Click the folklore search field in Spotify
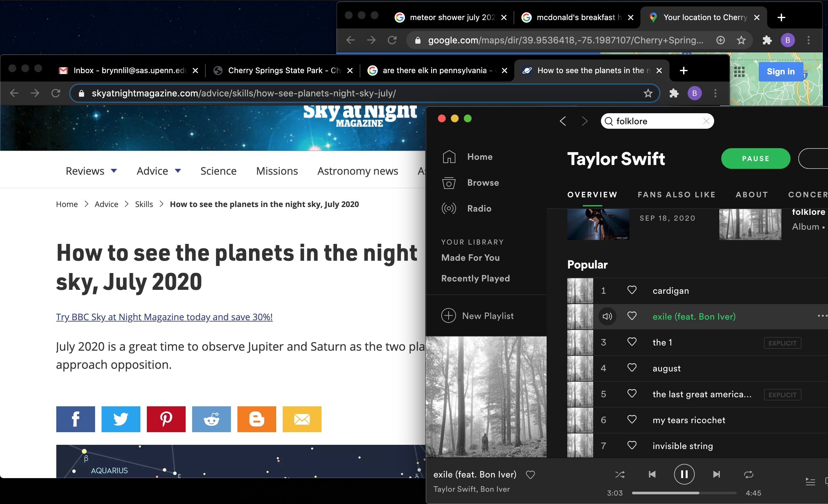Viewport: 828px width, 504px height. point(657,121)
